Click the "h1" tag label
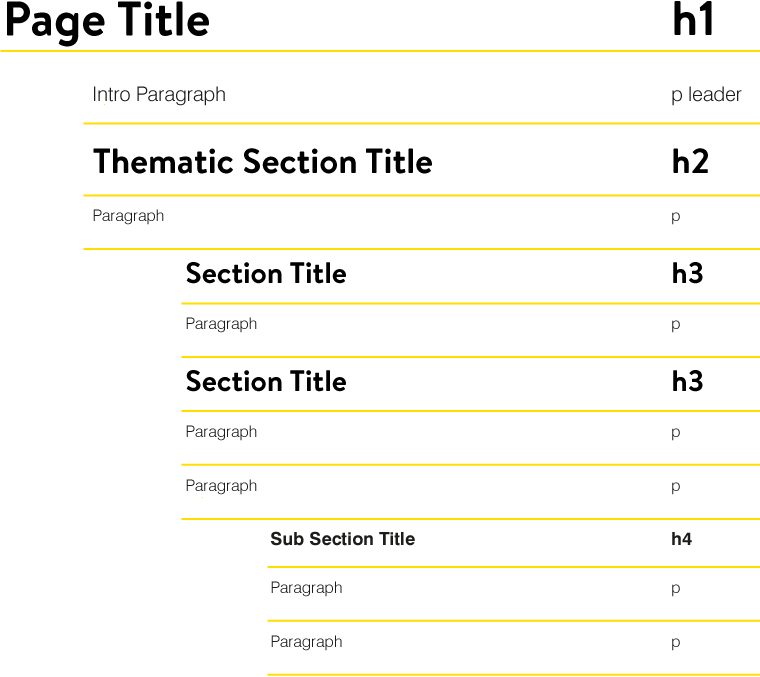760x677 pixels. (693, 21)
